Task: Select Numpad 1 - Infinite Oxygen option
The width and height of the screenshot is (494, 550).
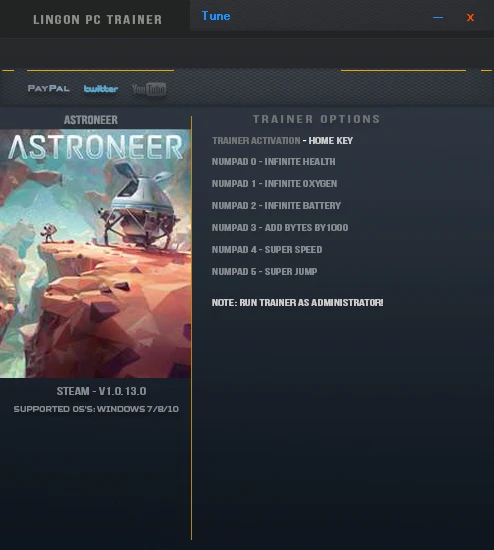Action: coord(274,184)
